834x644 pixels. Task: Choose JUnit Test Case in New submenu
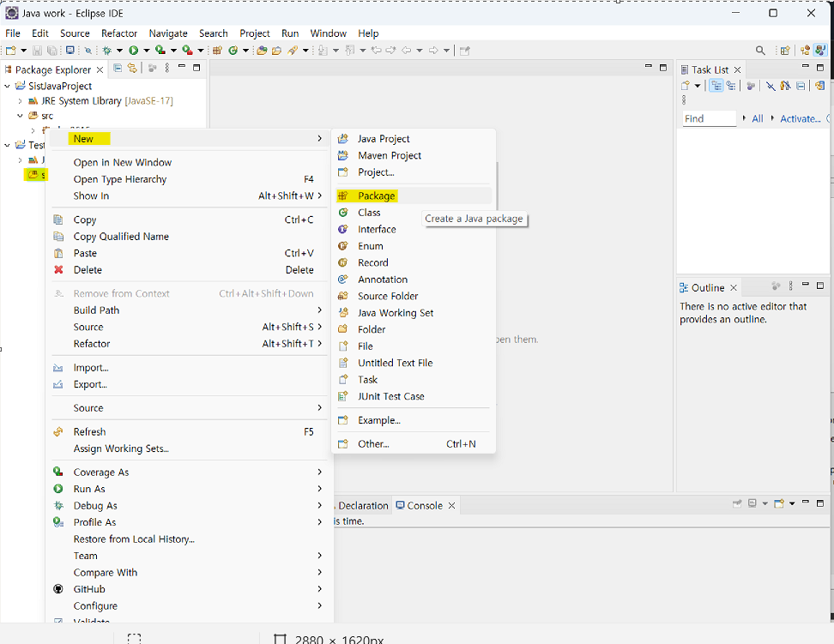coord(414,396)
